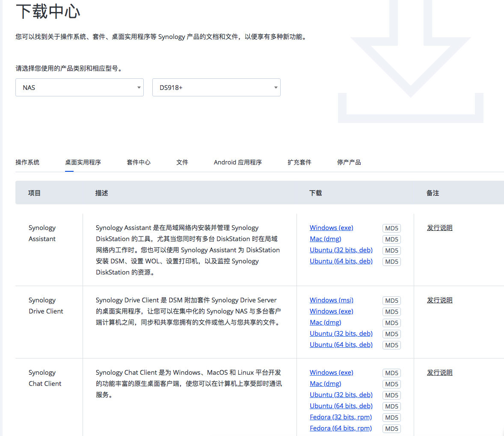Click the 描述 column header
Viewport: 504px width, 436px height.
coord(101,193)
